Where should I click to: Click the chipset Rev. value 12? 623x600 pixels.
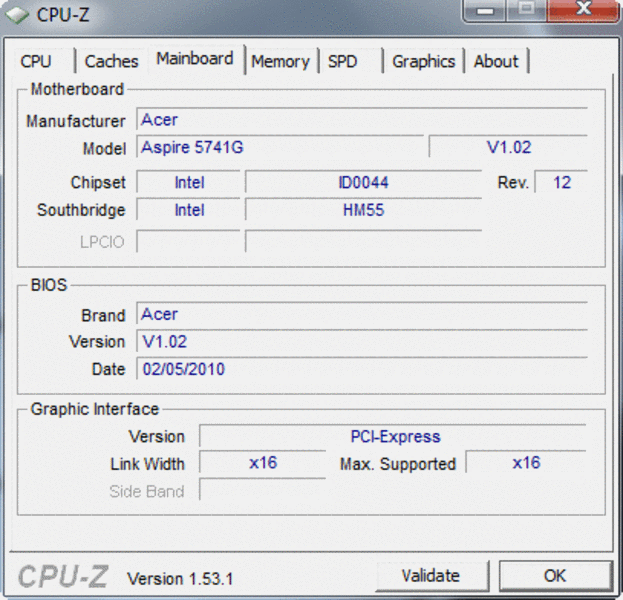(x=561, y=182)
